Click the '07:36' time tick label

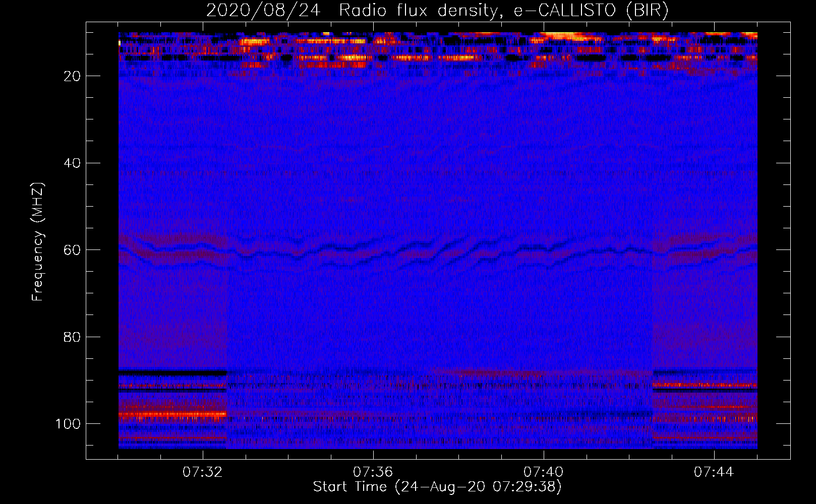click(x=373, y=472)
